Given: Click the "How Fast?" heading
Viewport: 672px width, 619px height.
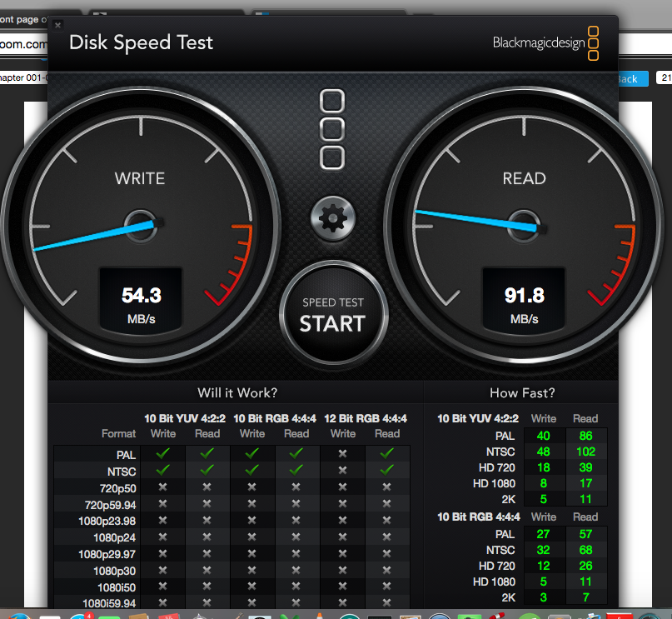Looking at the screenshot, I should click(522, 392).
